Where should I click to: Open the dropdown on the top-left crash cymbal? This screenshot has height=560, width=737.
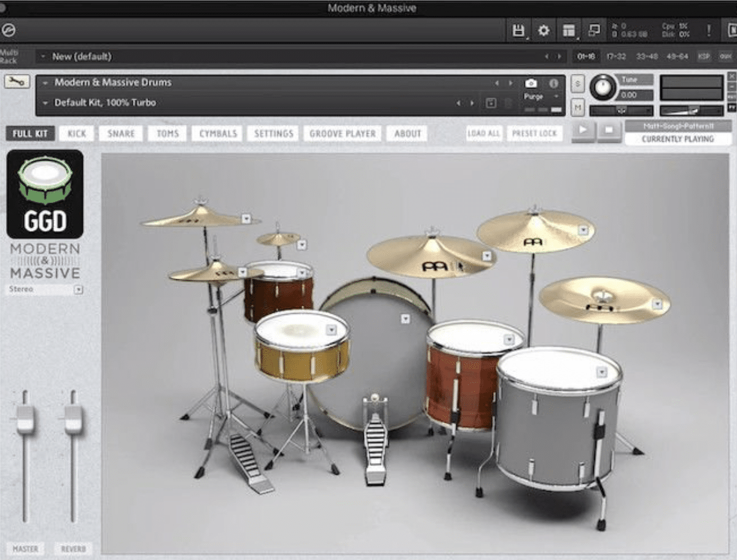pos(246,219)
